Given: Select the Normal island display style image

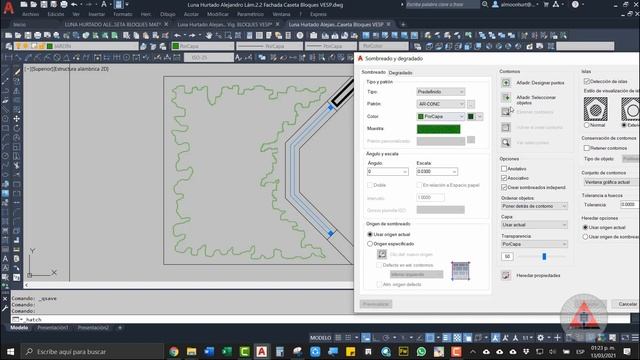Looking at the screenshot, I should click(x=596, y=109).
